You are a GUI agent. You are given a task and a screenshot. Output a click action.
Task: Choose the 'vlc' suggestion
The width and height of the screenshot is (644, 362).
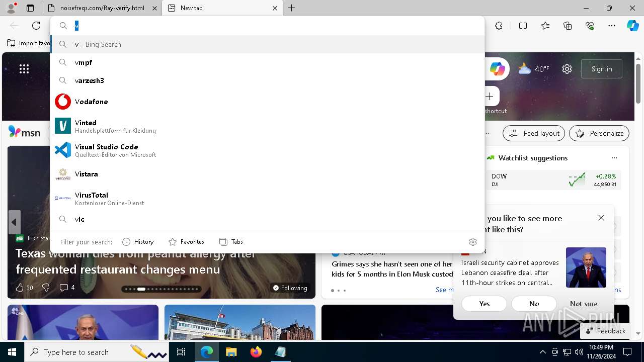(x=267, y=219)
